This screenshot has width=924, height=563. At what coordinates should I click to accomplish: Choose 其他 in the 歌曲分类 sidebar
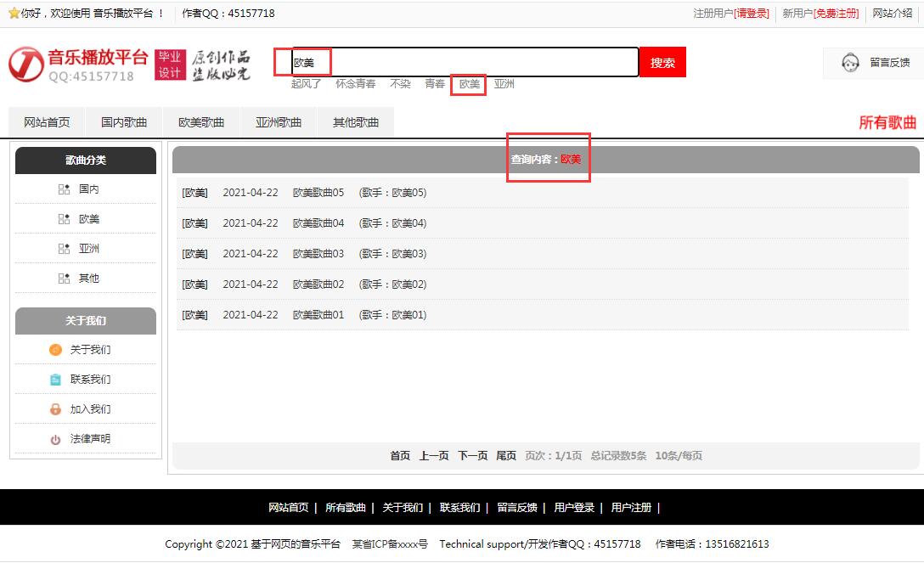click(89, 278)
